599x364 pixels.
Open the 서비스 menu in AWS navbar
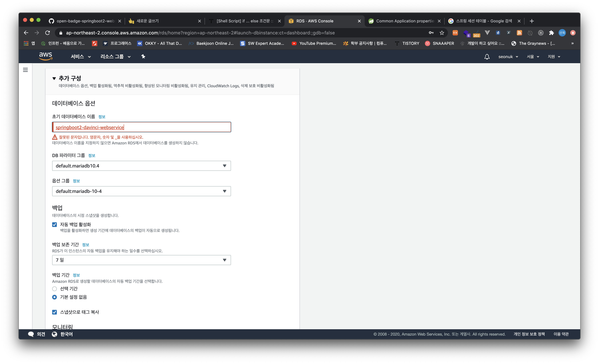click(x=80, y=57)
